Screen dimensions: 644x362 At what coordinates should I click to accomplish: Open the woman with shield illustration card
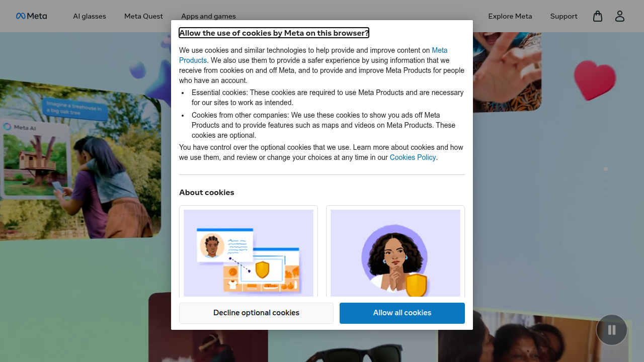[395, 251]
